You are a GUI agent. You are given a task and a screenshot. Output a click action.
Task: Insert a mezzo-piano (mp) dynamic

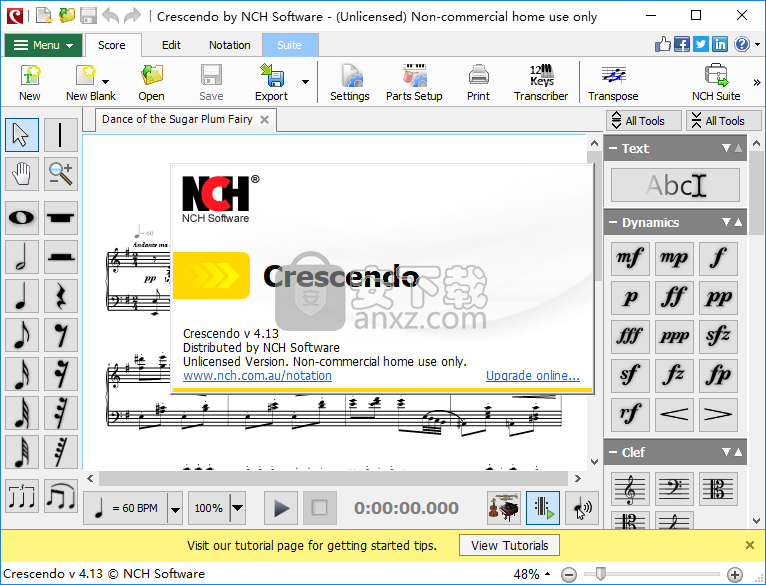point(674,259)
